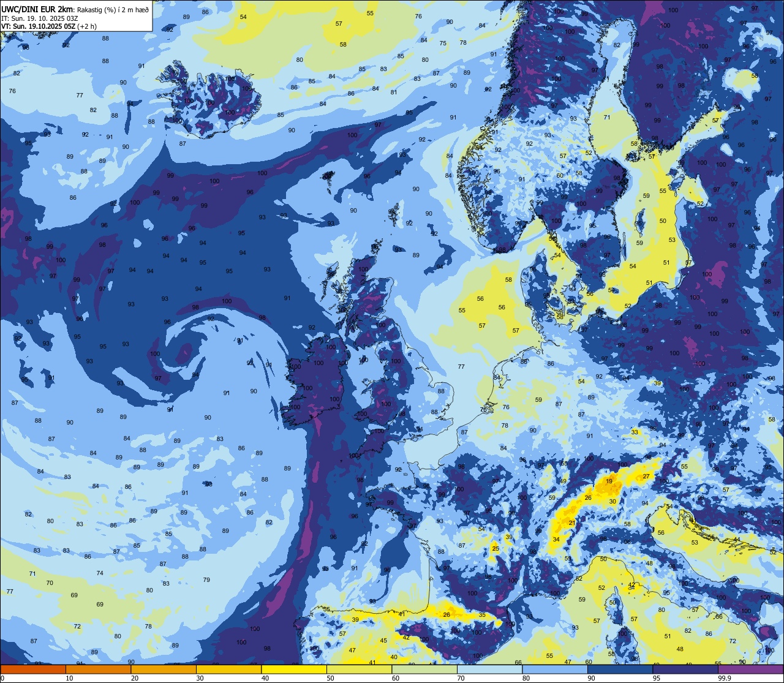
Task: Click the purple above-99.9 legend swatch
Action: click(750, 669)
